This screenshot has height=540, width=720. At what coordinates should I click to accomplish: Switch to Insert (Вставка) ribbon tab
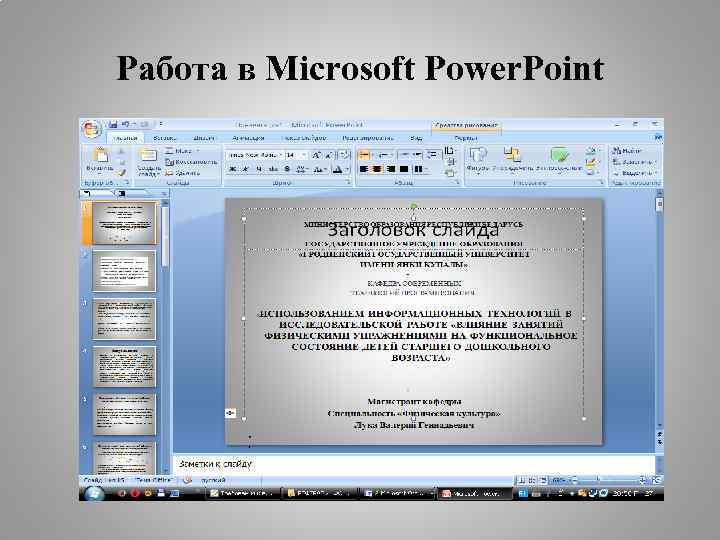(164, 138)
